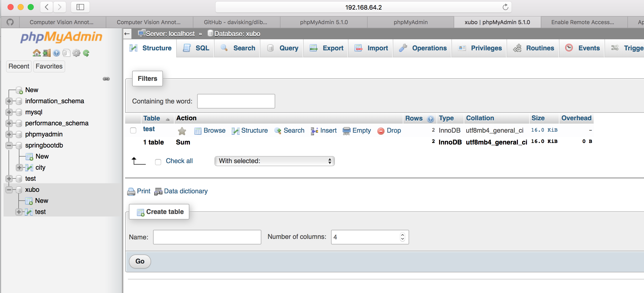This screenshot has width=644, height=293.
Task: Toggle the browser sidebar view button
Action: click(80, 7)
